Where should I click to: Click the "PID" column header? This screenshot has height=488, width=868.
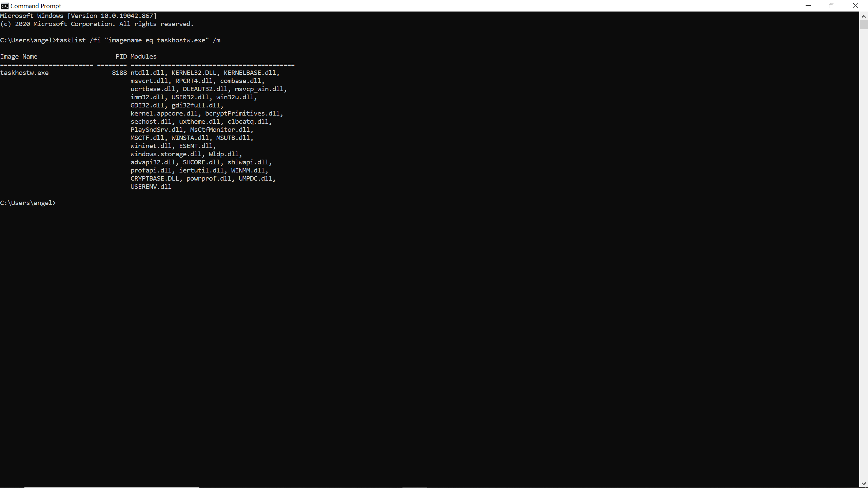point(121,57)
